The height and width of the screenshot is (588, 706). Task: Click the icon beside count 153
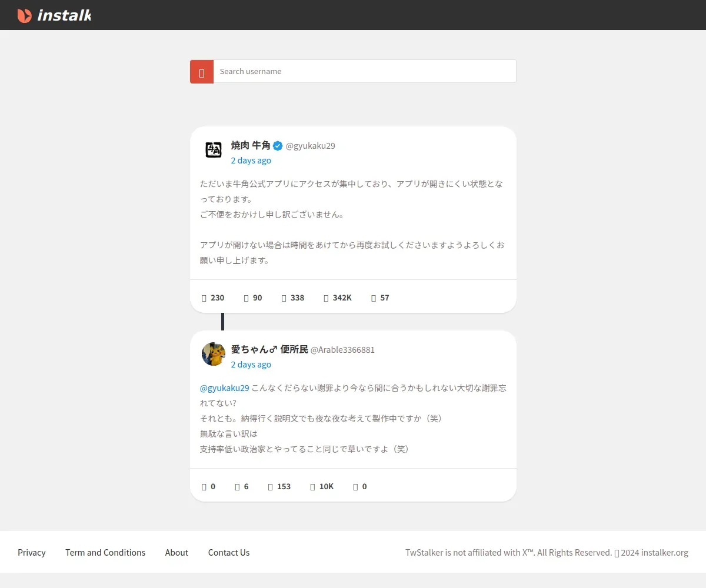(x=271, y=487)
